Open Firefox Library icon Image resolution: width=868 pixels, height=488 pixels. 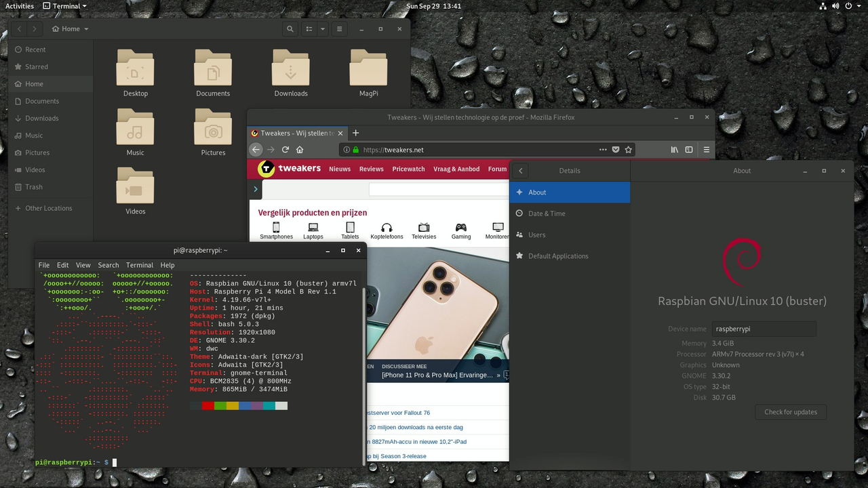pyautogui.click(x=674, y=149)
